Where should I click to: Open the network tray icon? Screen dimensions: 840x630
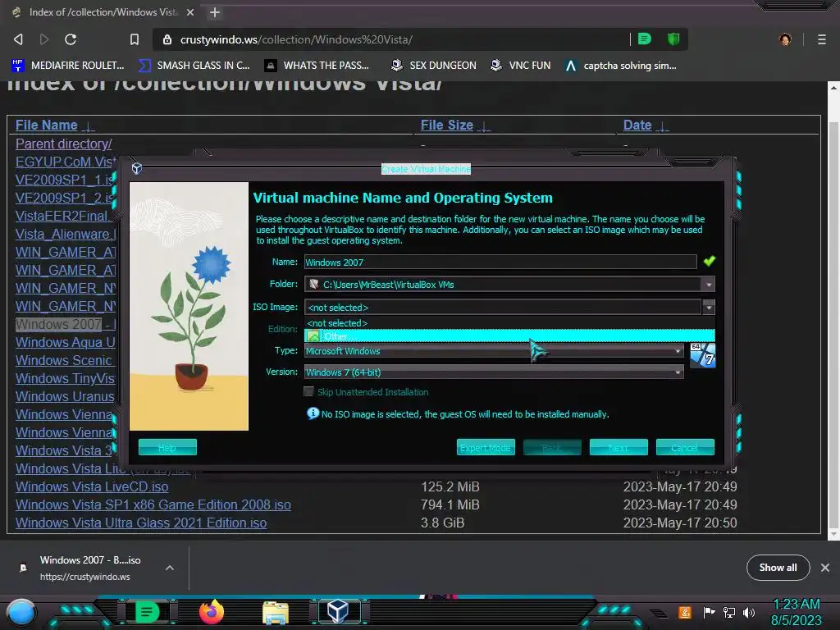729,612
